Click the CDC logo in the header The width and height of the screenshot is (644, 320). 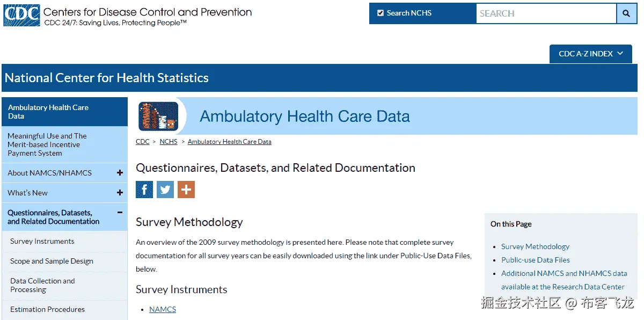click(x=21, y=15)
